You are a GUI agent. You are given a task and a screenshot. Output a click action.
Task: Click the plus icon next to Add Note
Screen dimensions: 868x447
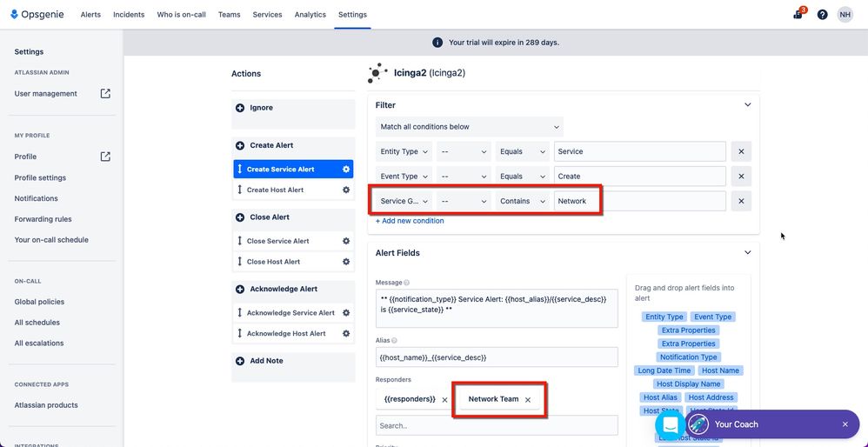240,361
